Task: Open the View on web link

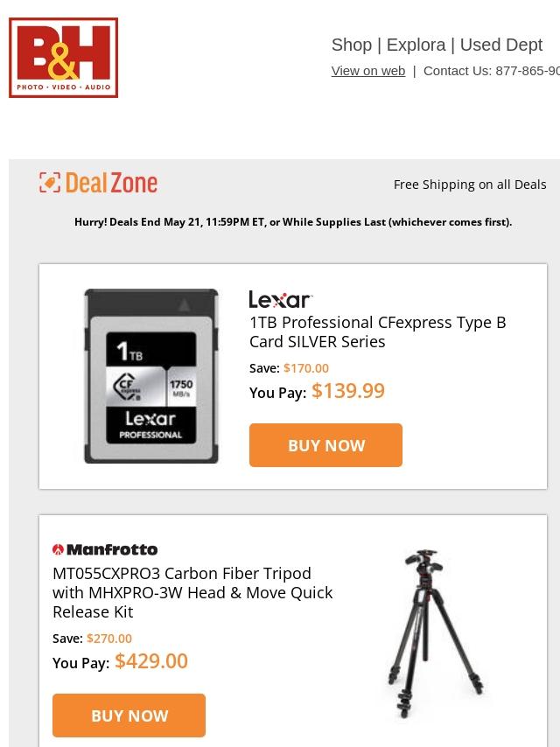Action: (x=367, y=71)
